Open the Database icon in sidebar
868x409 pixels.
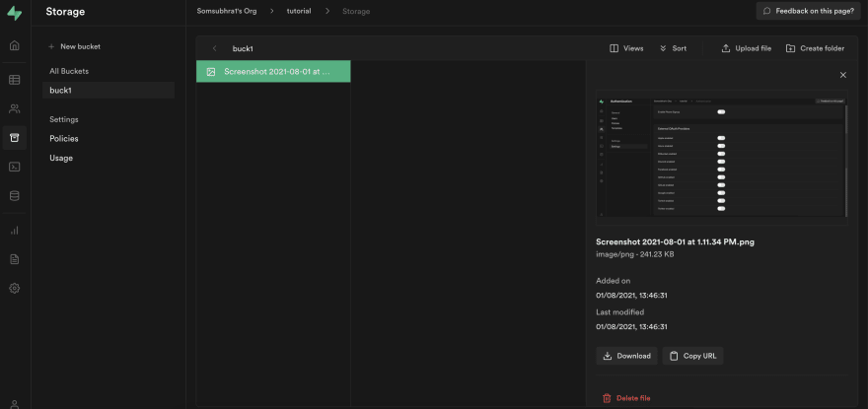[15, 195]
